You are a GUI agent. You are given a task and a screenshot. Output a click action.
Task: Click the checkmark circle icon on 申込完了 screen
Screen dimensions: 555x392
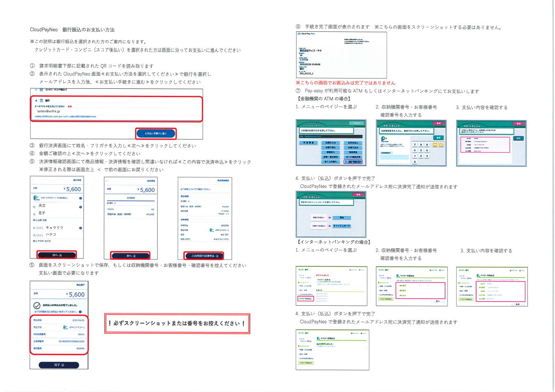click(x=37, y=306)
